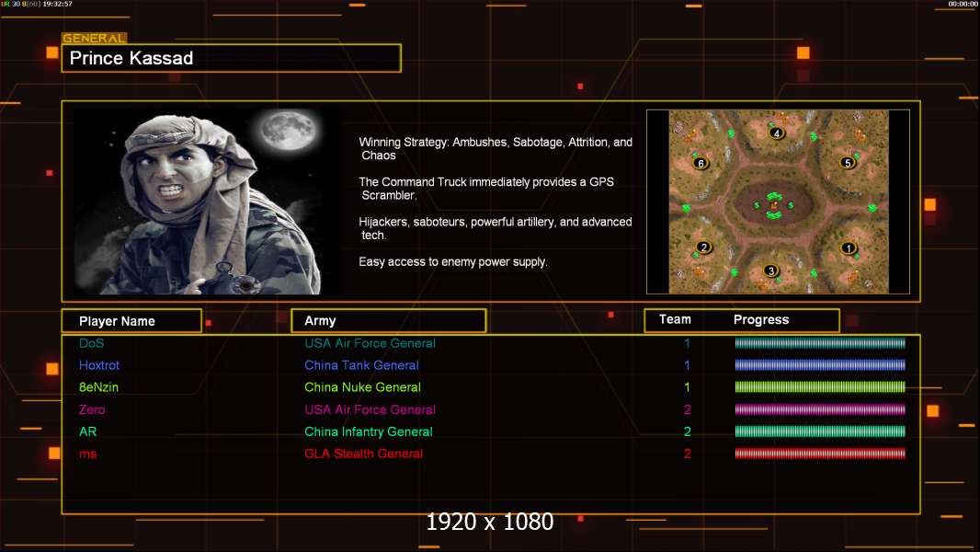Image resolution: width=980 pixels, height=552 pixels.
Task: Select player name DoS
Action: click(91, 343)
